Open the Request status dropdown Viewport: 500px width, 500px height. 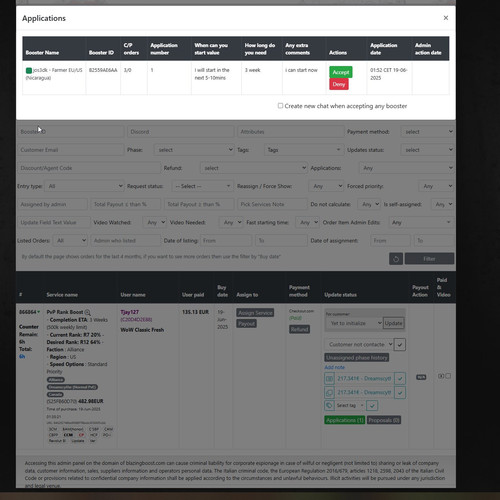coord(202,186)
